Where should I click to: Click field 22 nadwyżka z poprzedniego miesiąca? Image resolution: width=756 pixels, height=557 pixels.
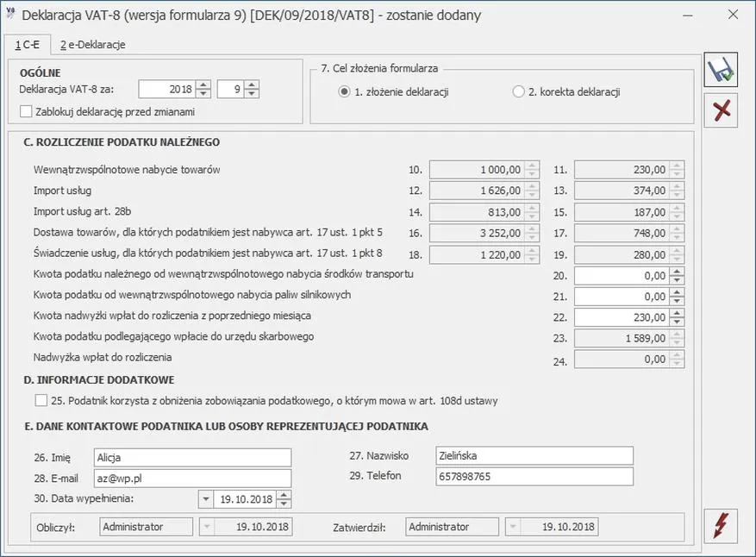coord(622,317)
